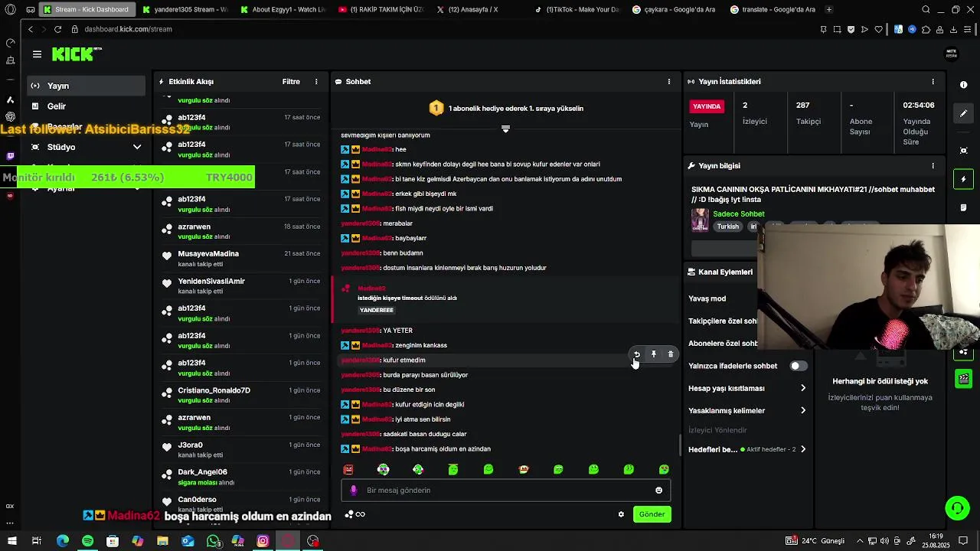Expand 'Yasaklanmış kelimeler' setting

tap(747, 411)
